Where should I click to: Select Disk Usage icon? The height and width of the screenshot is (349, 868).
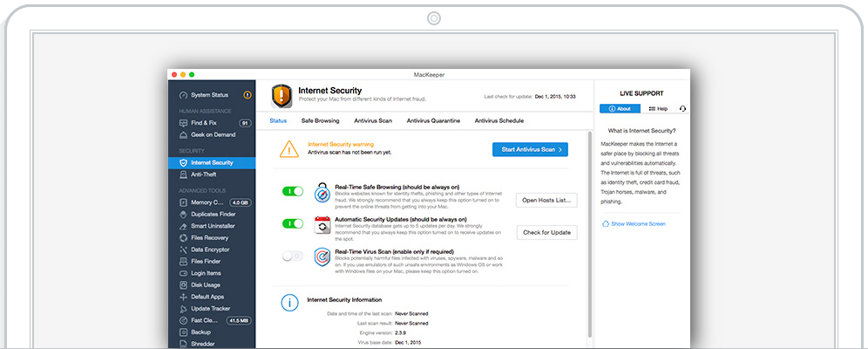[183, 284]
